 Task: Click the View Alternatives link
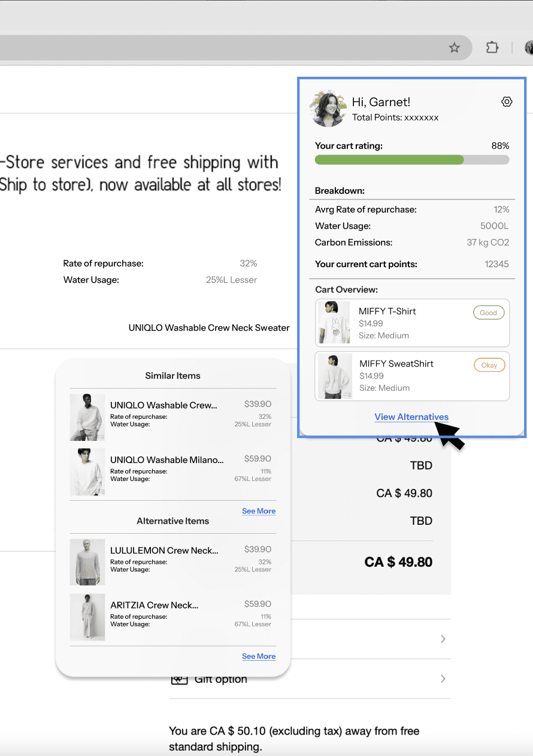tap(411, 417)
